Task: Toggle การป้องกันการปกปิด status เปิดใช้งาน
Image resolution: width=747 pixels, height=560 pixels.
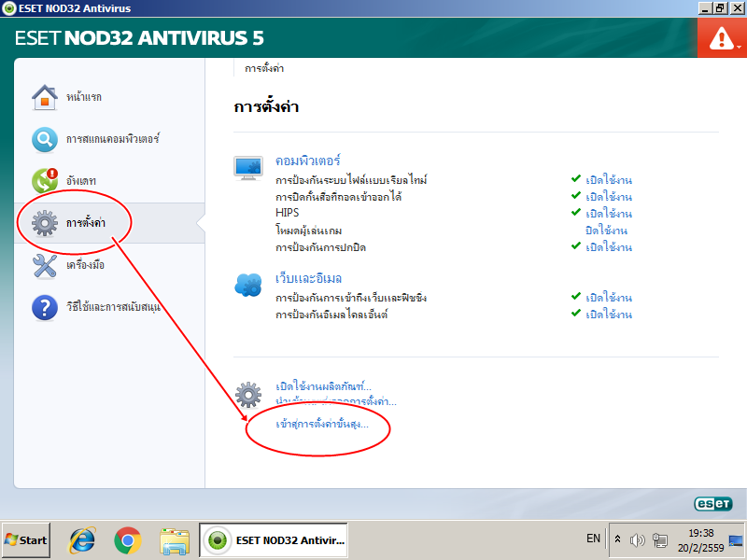Action: 609,247
